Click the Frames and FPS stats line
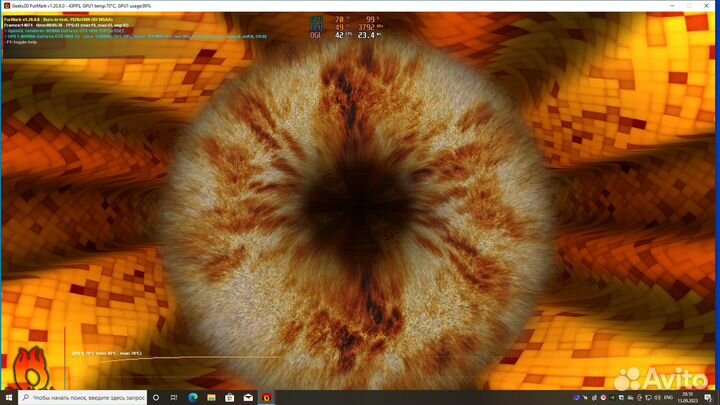This screenshot has width=720, height=405. (x=67, y=25)
